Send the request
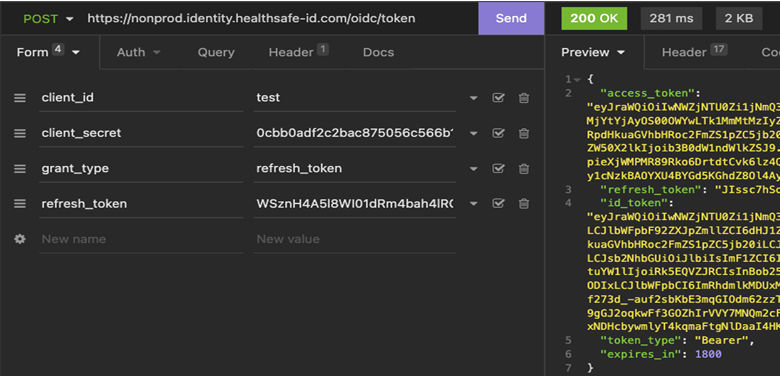The width and height of the screenshot is (780, 376). click(x=511, y=18)
